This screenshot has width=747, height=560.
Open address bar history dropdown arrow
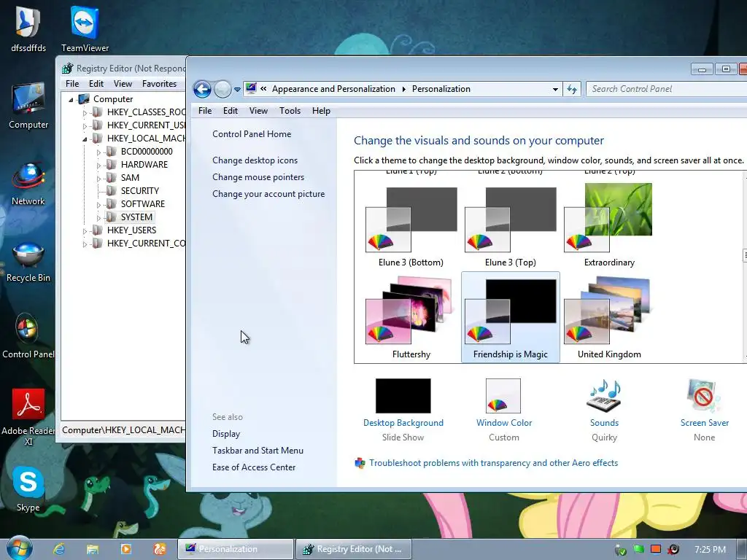pos(555,89)
